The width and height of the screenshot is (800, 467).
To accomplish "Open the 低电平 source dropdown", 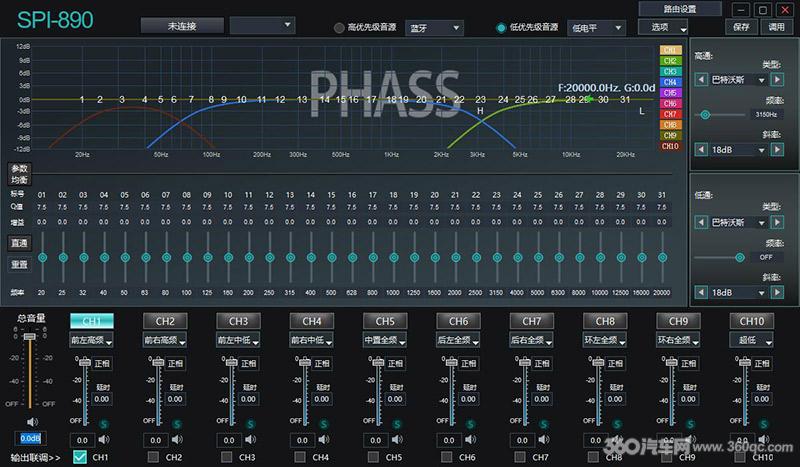I will coord(596,28).
